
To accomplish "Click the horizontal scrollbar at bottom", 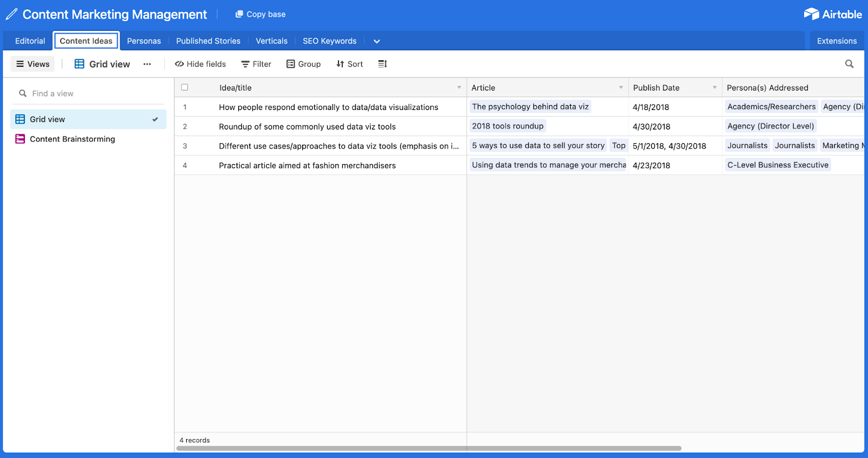I will click(429, 448).
